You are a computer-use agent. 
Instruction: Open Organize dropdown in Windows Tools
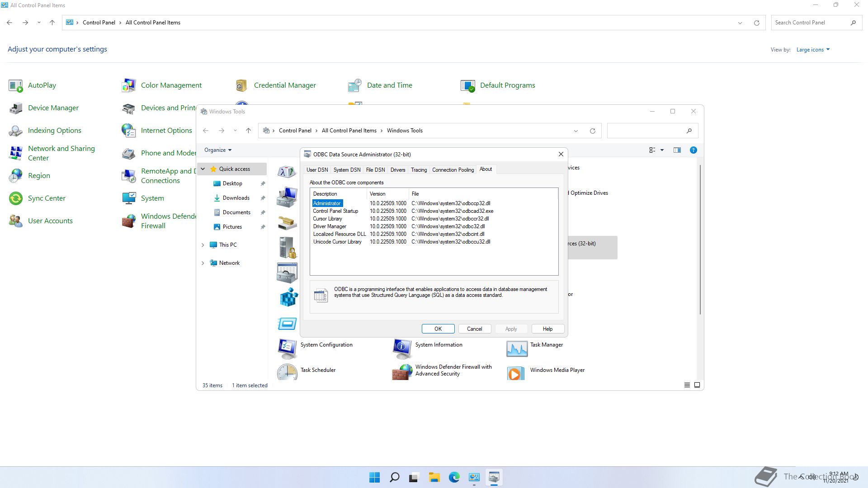[218, 150]
